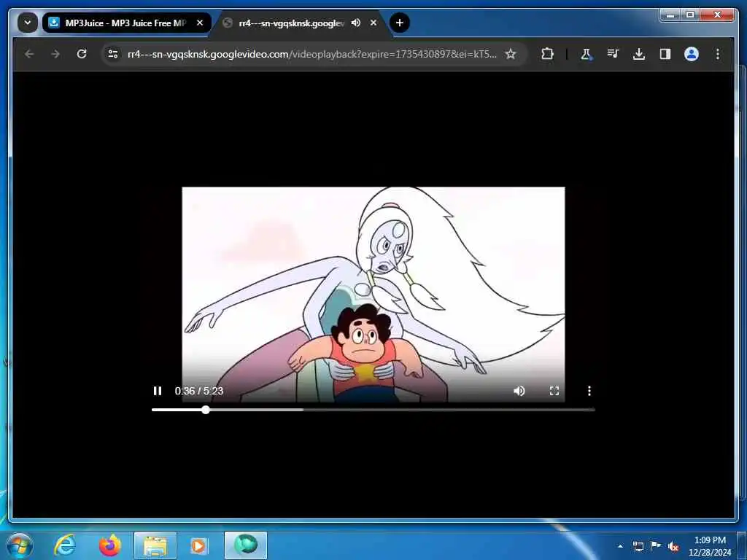Viewport: 747px width, 560px height.
Task: Open the network tray icon
Action: click(x=638, y=546)
